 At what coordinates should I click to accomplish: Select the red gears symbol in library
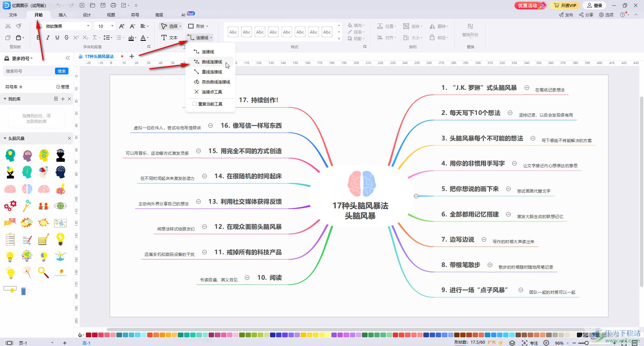(10, 206)
